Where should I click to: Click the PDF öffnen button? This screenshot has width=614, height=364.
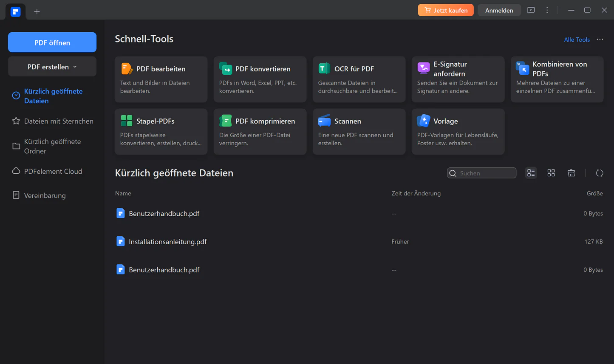pos(52,42)
